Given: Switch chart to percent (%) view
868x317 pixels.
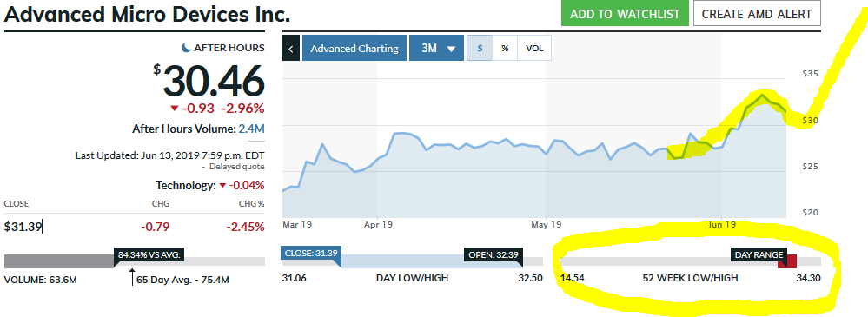Looking at the screenshot, I should 505,48.
